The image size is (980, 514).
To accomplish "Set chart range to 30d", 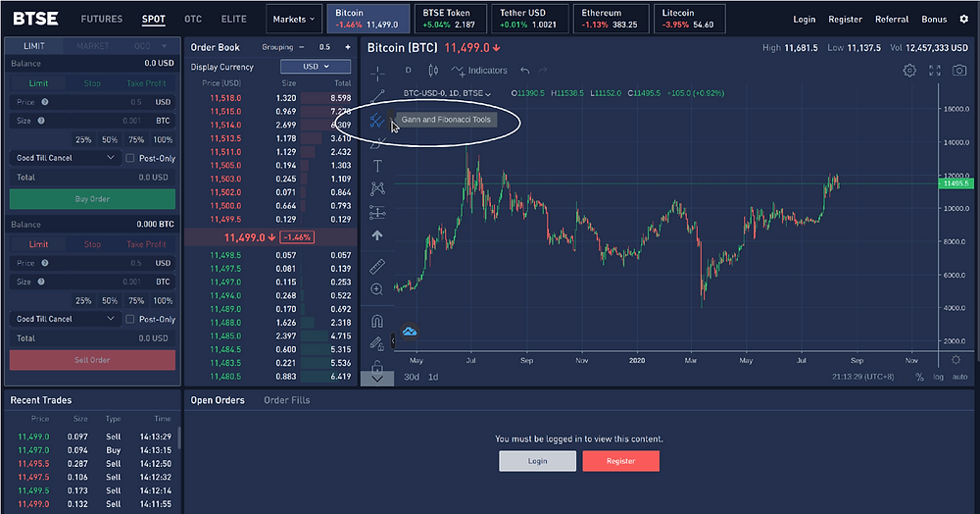I will [x=412, y=377].
